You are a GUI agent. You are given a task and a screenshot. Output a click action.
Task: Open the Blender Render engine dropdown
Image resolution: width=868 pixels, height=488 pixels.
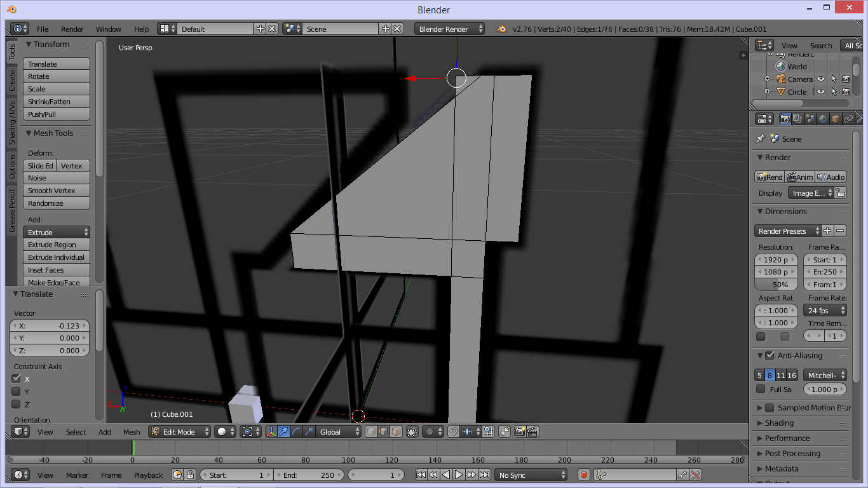[x=449, y=29]
